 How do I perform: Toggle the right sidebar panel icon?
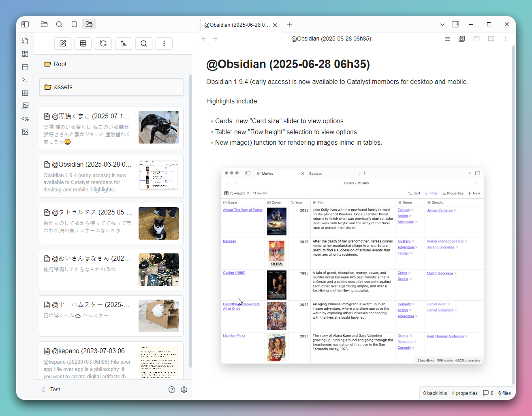click(x=455, y=24)
